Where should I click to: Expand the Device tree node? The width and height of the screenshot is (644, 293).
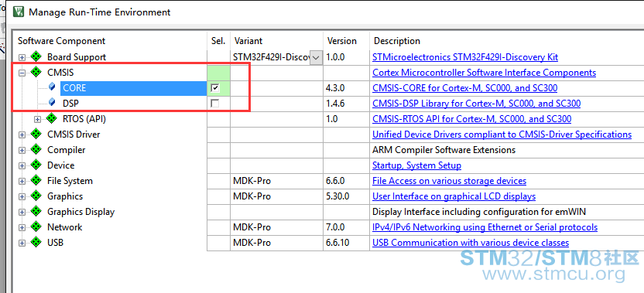click(22, 166)
